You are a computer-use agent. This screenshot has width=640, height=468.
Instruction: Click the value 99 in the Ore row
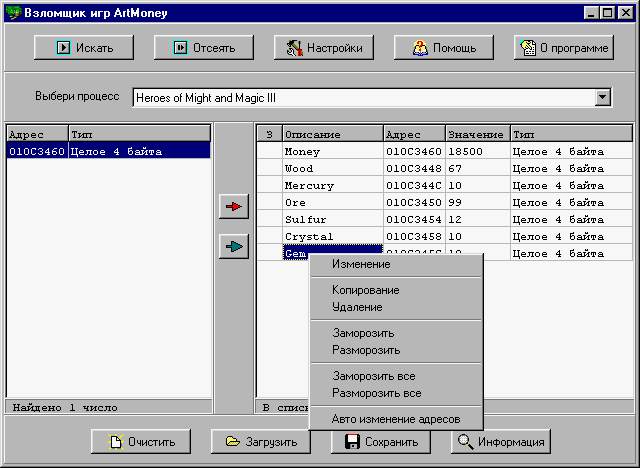[456, 203]
